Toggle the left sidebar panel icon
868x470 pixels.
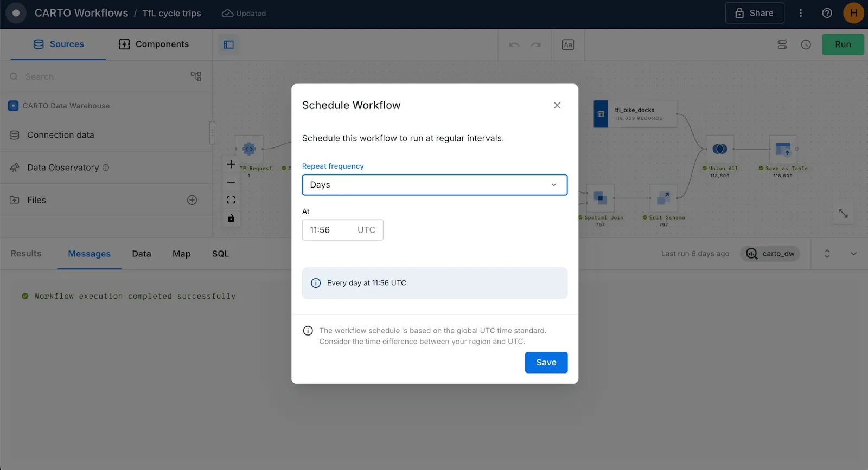(x=228, y=44)
